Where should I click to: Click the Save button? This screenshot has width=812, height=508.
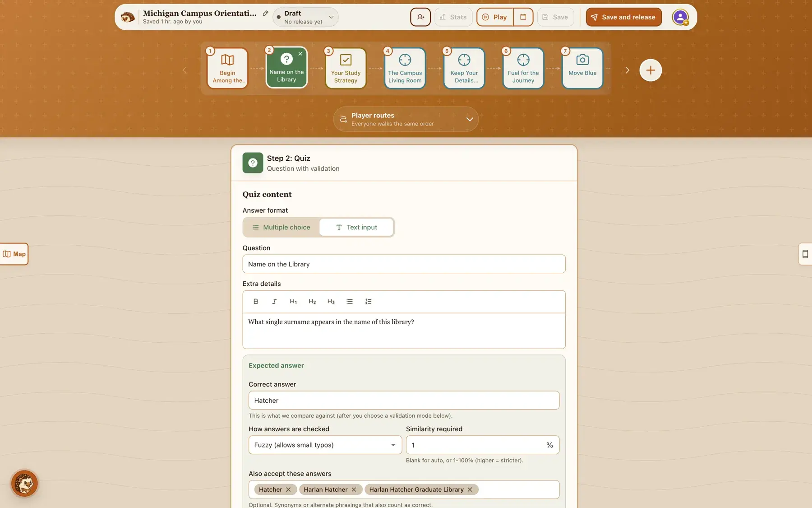pyautogui.click(x=555, y=17)
